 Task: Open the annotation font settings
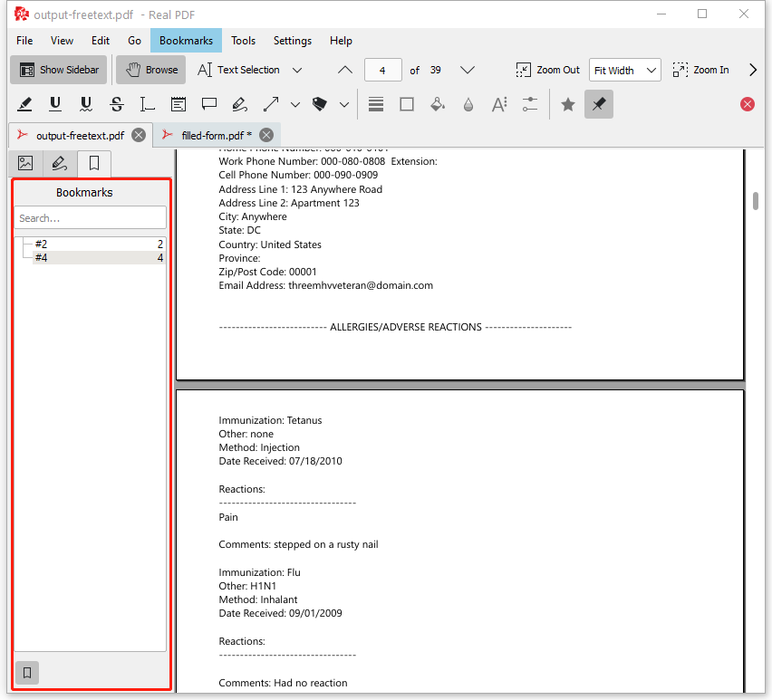coord(499,104)
